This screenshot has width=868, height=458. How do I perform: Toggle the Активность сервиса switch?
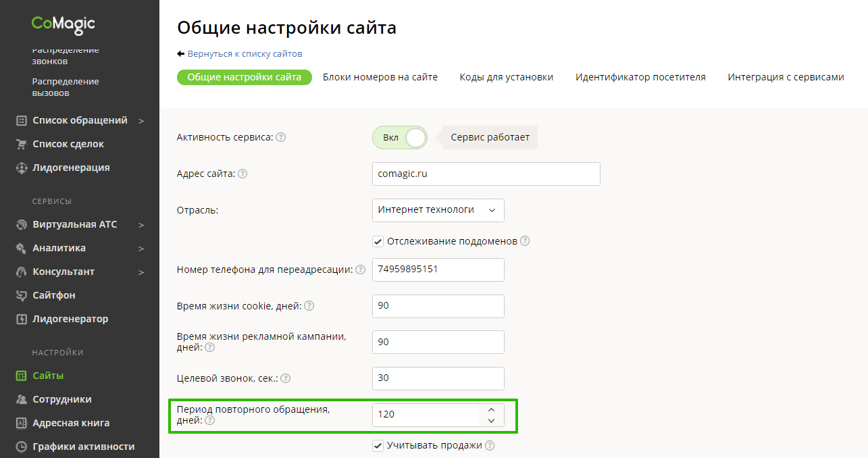coord(400,138)
